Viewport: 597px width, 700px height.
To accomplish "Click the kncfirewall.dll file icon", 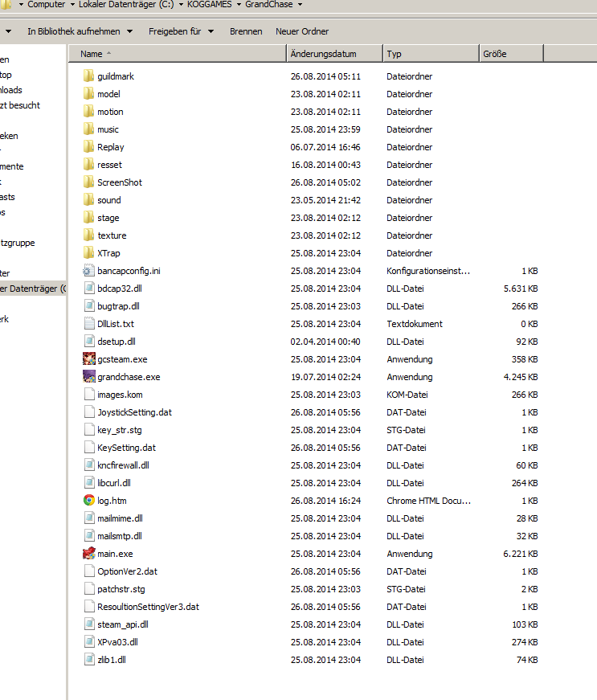I will pos(89,465).
